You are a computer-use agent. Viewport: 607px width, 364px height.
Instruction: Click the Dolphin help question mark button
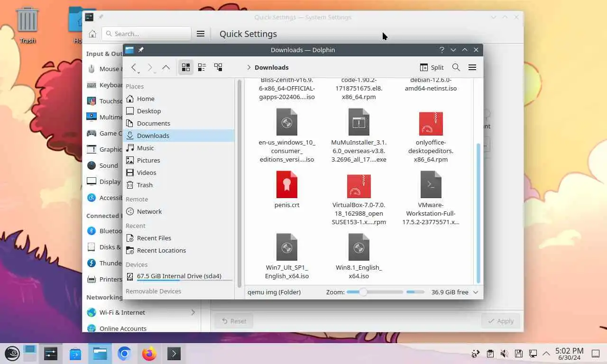pos(441,50)
